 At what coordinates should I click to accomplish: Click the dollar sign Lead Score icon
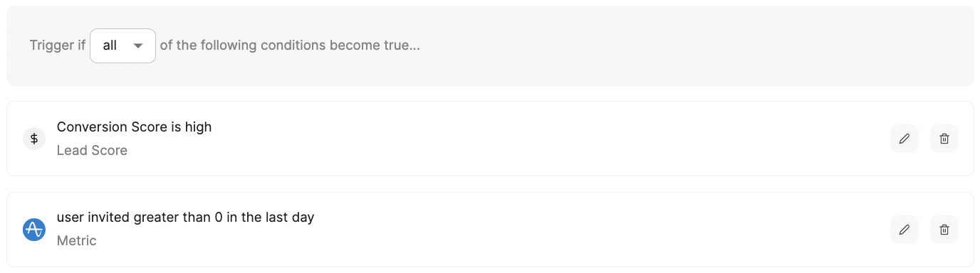[34, 139]
